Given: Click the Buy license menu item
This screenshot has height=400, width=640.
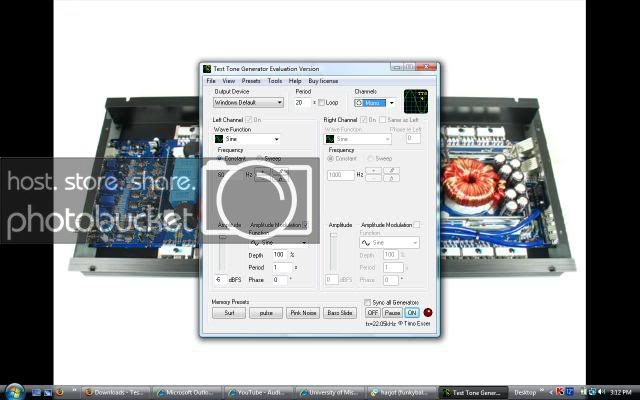Looking at the screenshot, I should click(323, 81).
